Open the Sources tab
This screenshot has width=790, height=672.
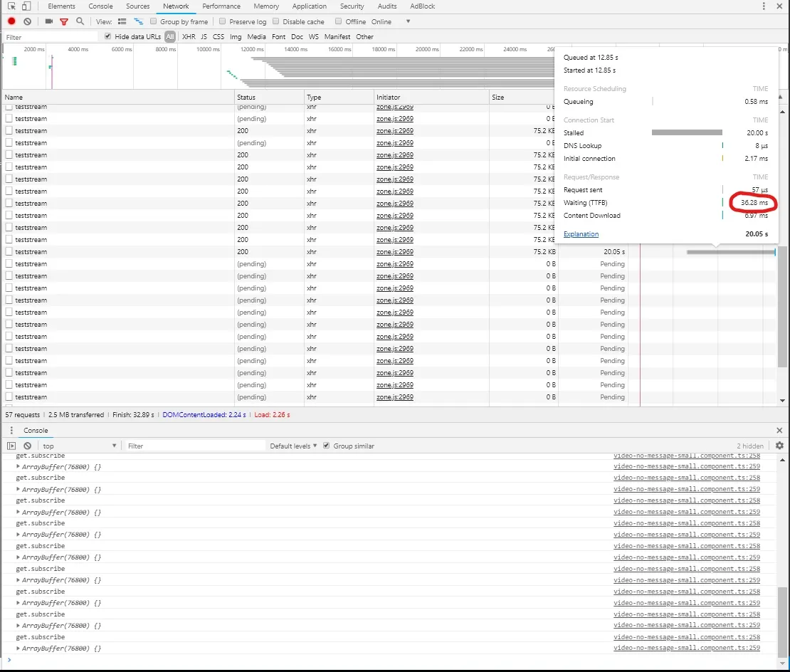137,6
